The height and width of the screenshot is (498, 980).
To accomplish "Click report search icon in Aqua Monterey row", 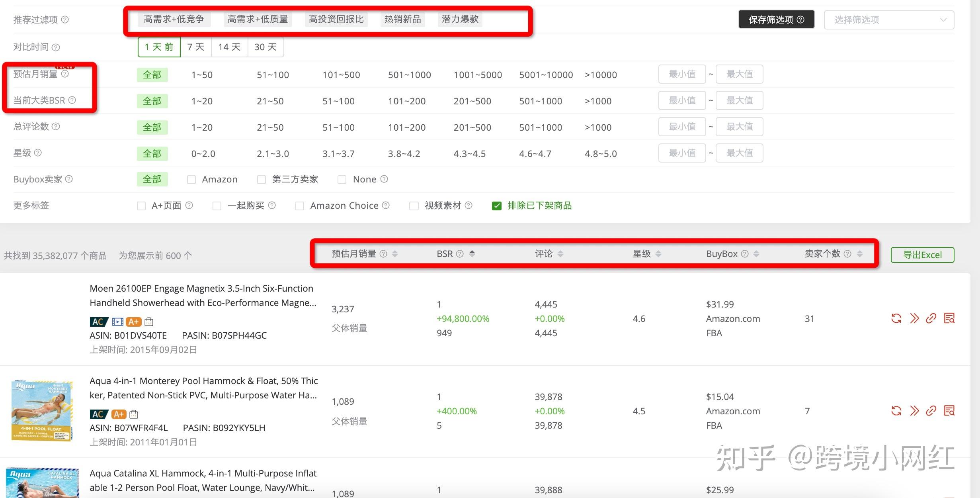I will (949, 411).
